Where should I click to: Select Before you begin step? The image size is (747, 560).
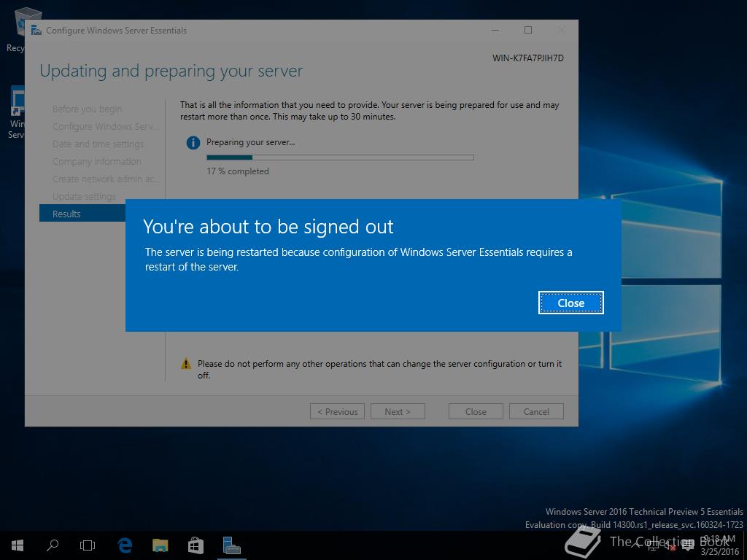click(88, 109)
